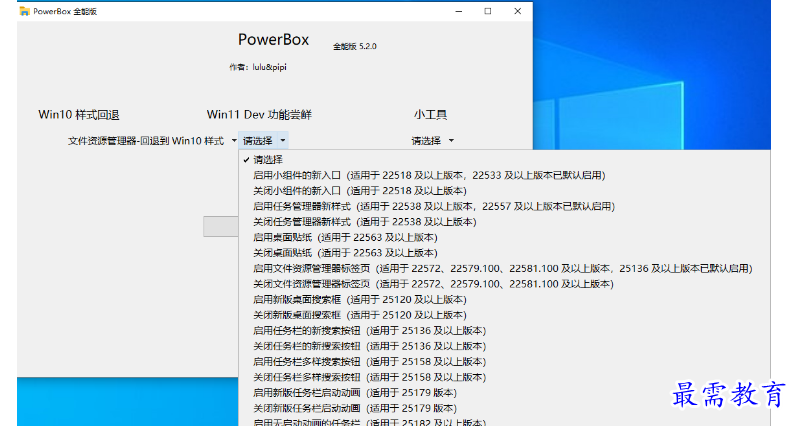Click the Win10 样式回退 heading
Screen dimensions: 794x426
[78, 115]
